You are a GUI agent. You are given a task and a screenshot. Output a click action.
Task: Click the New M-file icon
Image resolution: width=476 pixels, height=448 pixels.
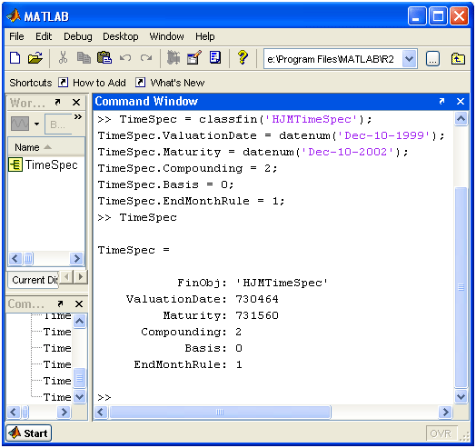pyautogui.click(x=15, y=58)
